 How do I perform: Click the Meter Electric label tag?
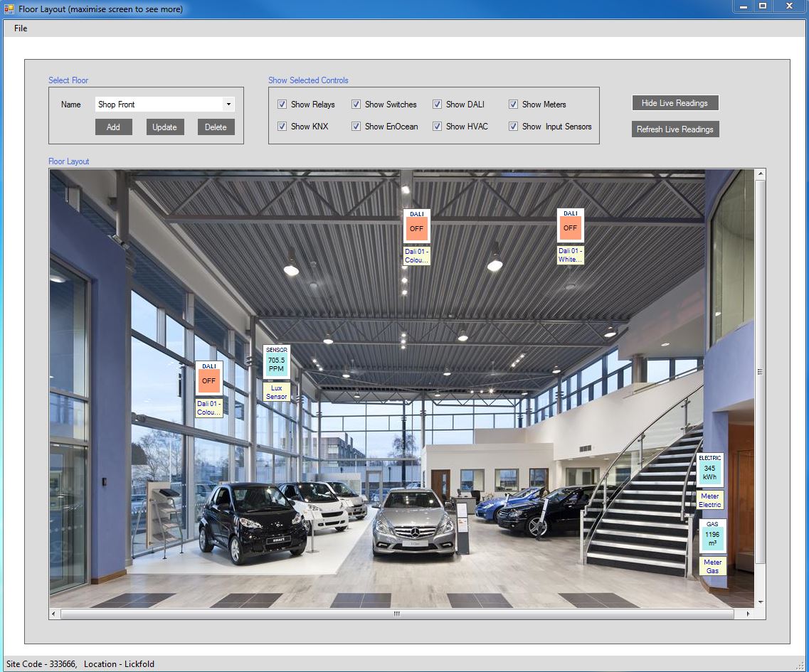click(x=710, y=501)
